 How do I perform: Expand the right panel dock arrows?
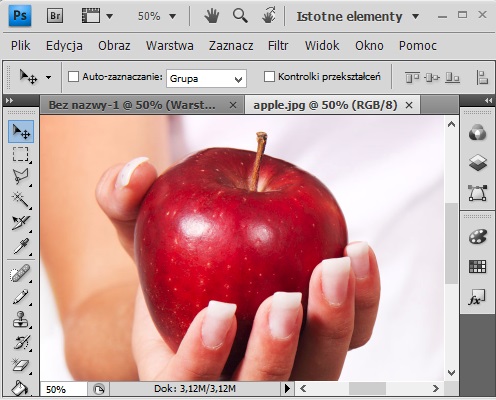click(488, 100)
